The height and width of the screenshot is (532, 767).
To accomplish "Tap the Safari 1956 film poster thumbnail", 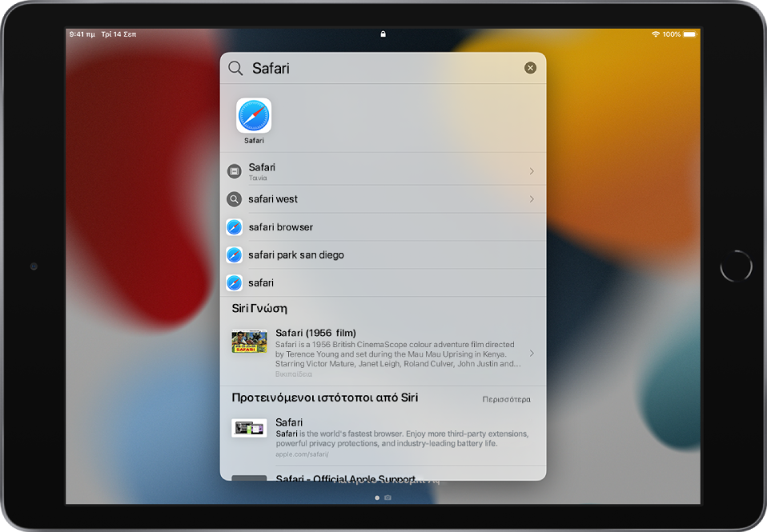I will coord(250,342).
